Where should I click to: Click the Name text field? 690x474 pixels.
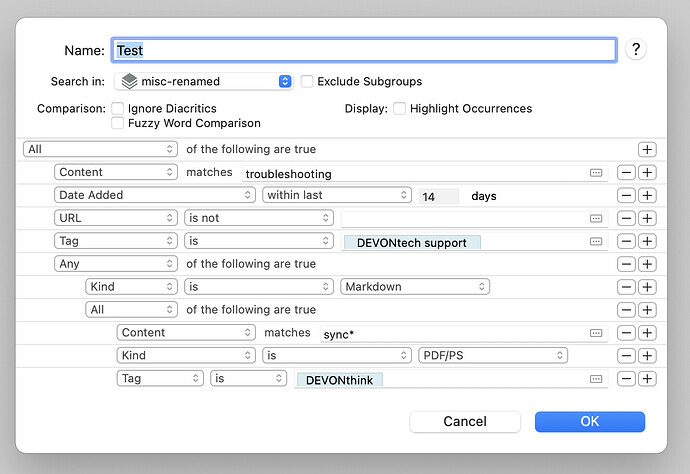[365, 49]
